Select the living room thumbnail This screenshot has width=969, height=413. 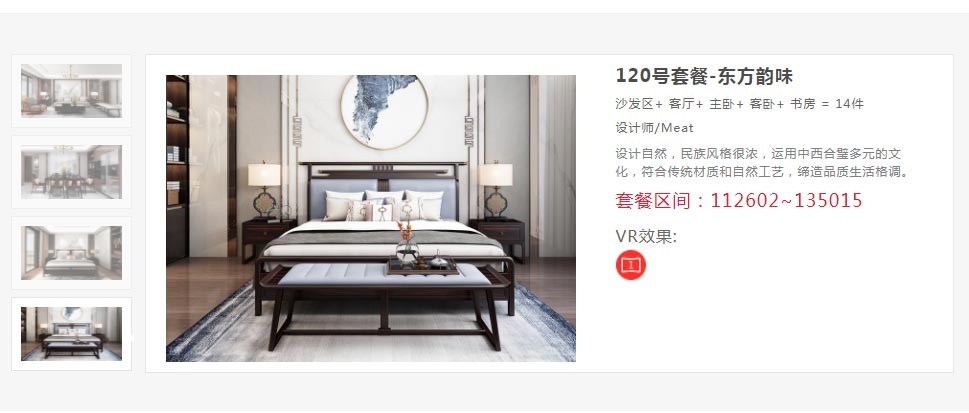tap(71, 90)
